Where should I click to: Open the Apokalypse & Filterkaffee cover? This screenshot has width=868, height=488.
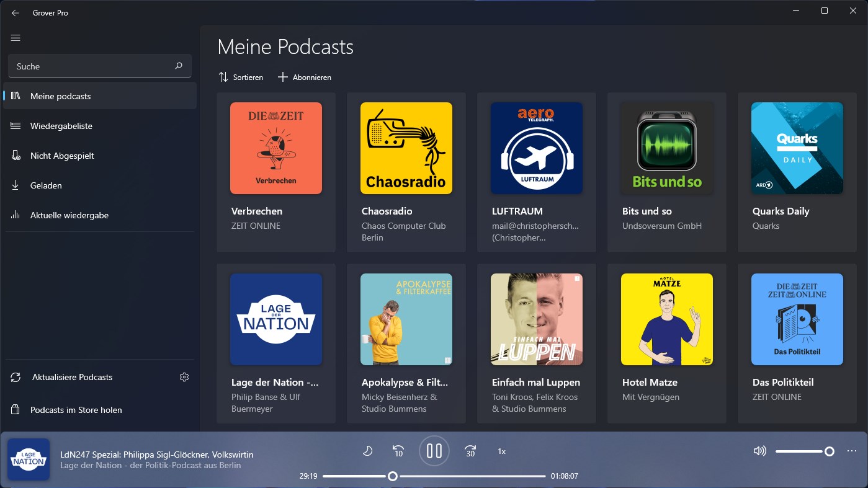[406, 319]
